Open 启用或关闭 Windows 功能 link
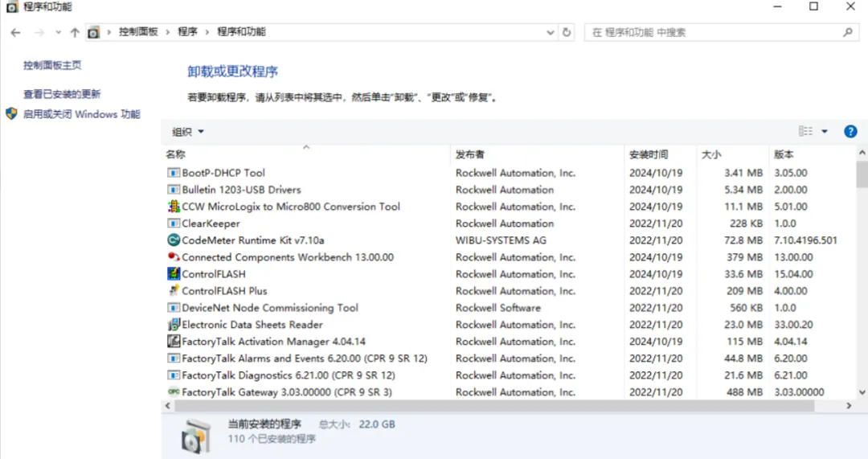The height and width of the screenshot is (459, 868). [x=81, y=114]
